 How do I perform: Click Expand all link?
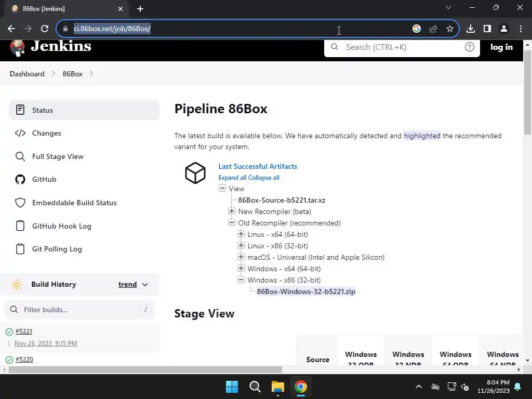[232, 178]
